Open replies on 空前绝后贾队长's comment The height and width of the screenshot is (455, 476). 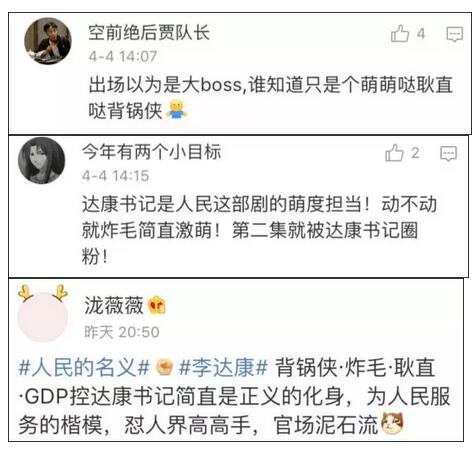pyautogui.click(x=455, y=34)
